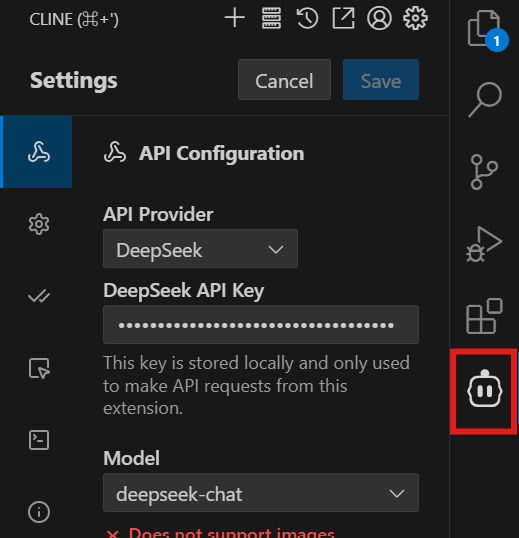
Task: Expand the Model deepseek-chat dropdown
Action: click(x=261, y=492)
